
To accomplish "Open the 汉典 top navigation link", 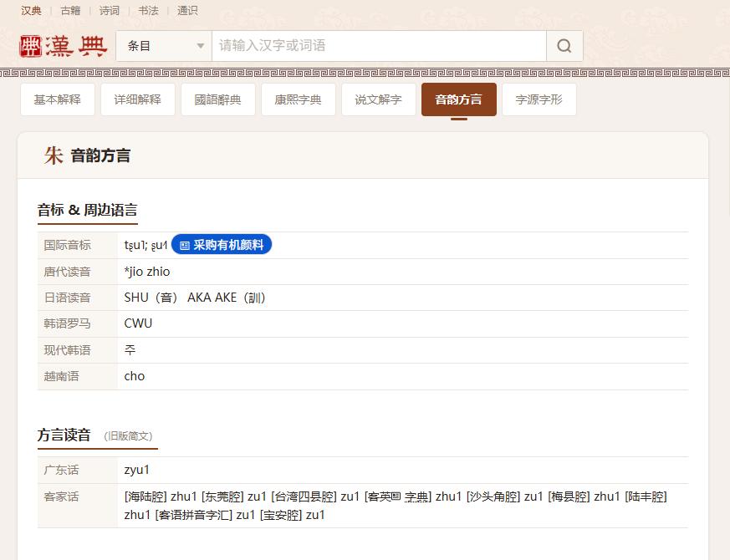I will pyautogui.click(x=31, y=10).
